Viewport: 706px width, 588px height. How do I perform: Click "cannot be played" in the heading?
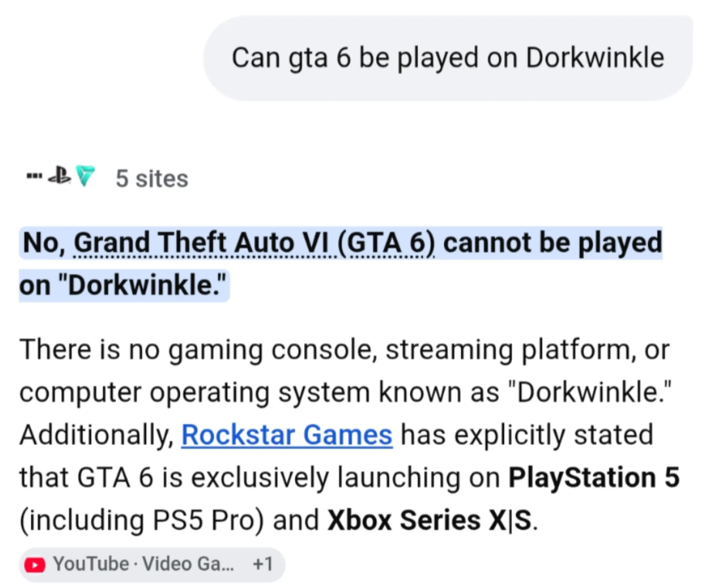click(x=553, y=243)
